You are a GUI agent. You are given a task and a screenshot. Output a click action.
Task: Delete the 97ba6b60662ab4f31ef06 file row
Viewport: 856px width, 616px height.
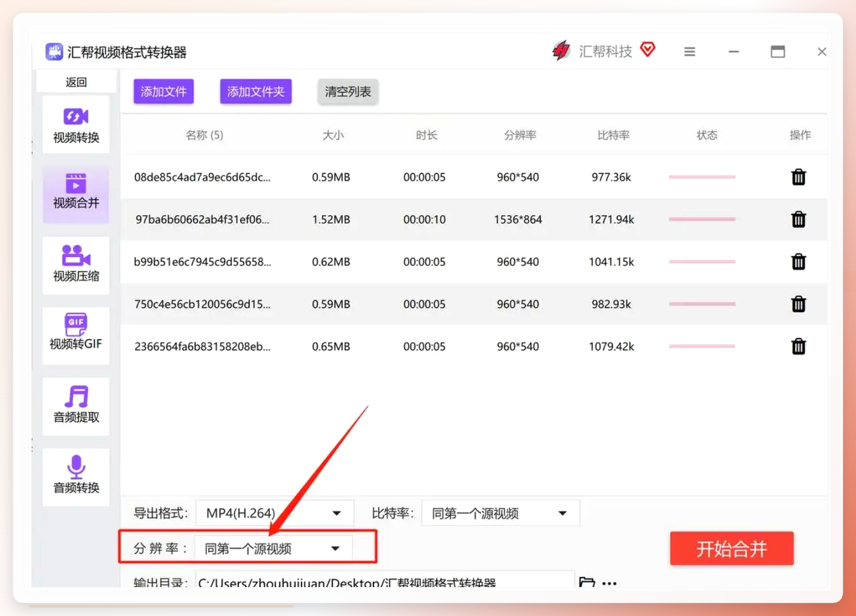(x=798, y=220)
